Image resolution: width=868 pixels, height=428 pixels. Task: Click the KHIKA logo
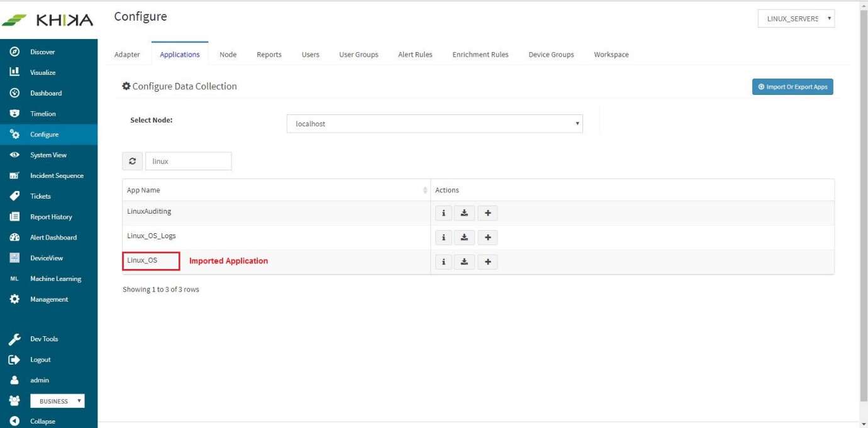coord(48,19)
